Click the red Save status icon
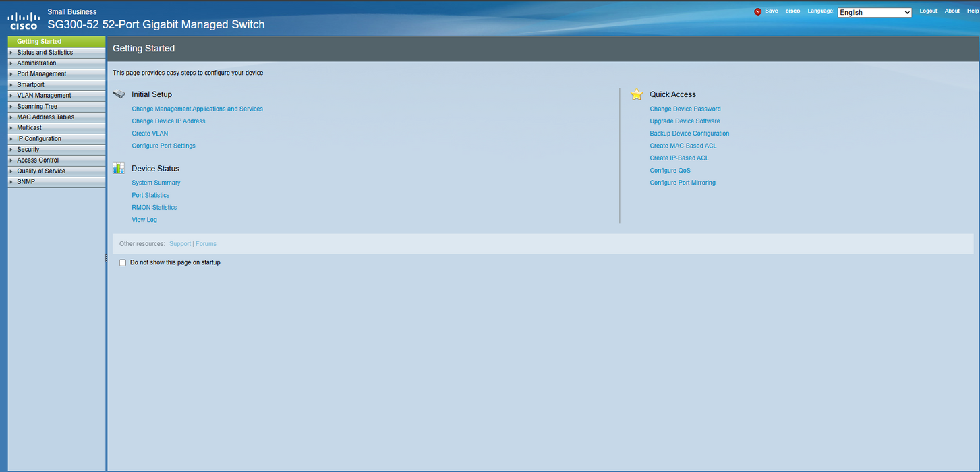The height and width of the screenshot is (472, 980). pos(758,11)
